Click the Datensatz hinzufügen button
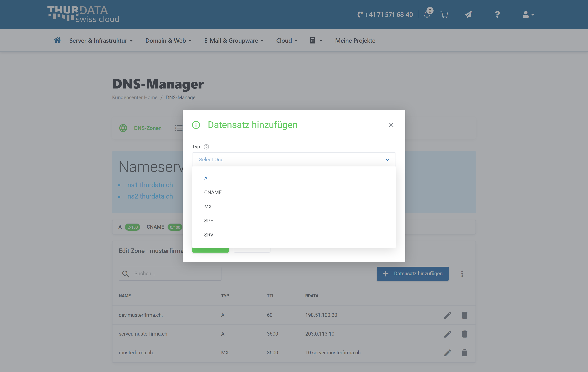 click(x=412, y=274)
